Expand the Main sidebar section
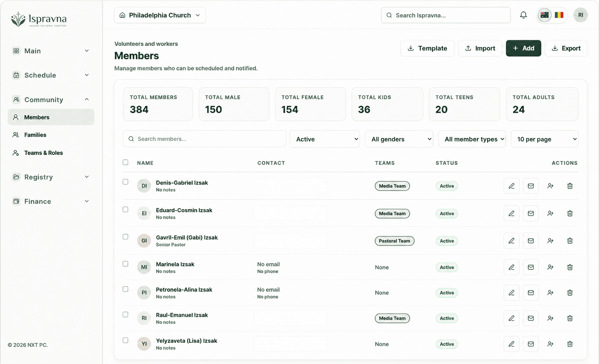Screen dimensions: 599x364 tap(51, 51)
